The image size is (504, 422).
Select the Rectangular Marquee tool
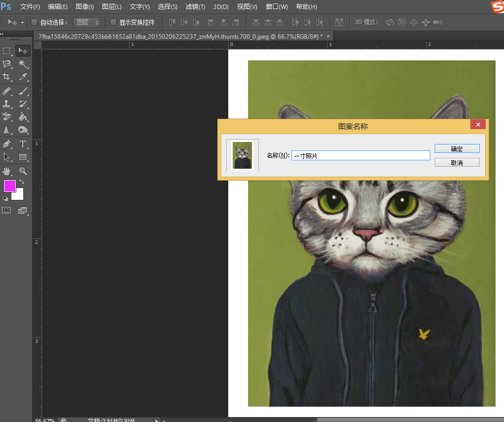point(6,51)
